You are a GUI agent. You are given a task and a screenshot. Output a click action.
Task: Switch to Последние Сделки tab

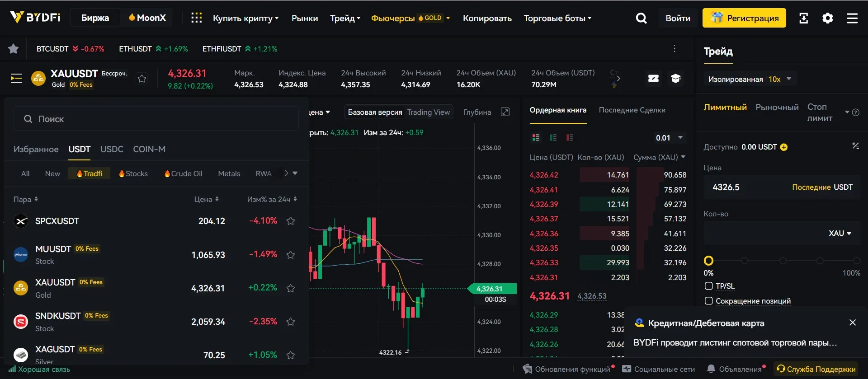click(632, 110)
